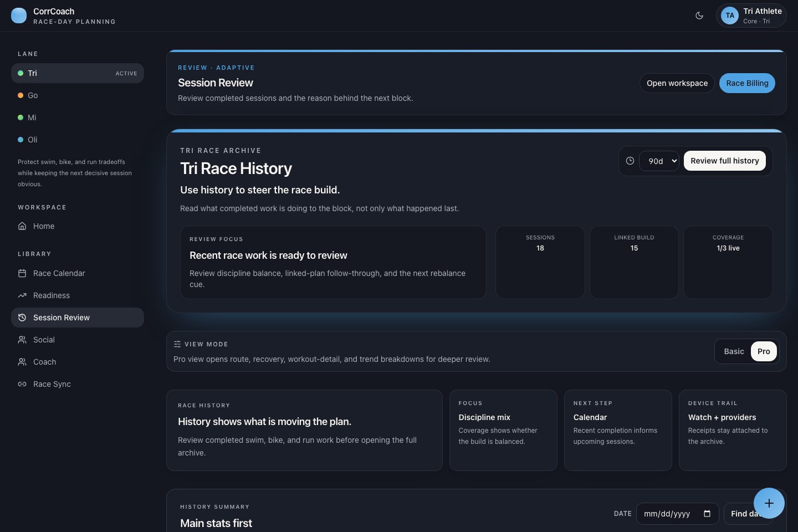Click the Coverage 1/3 live card
This screenshot has width=798, height=532.
[728, 262]
